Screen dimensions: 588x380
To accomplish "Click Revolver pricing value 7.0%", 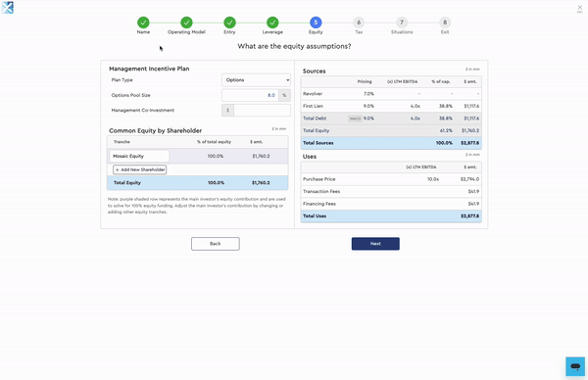I will 368,94.
